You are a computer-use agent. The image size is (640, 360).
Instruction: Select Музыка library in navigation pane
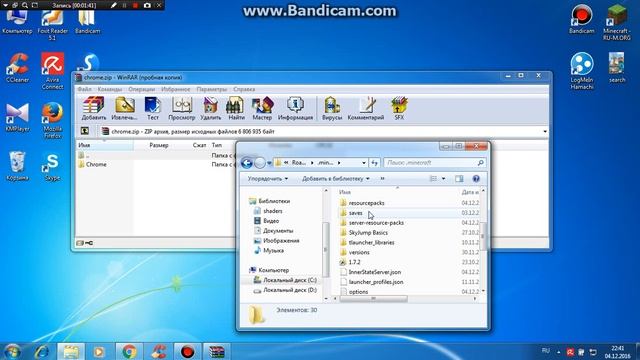click(269, 251)
